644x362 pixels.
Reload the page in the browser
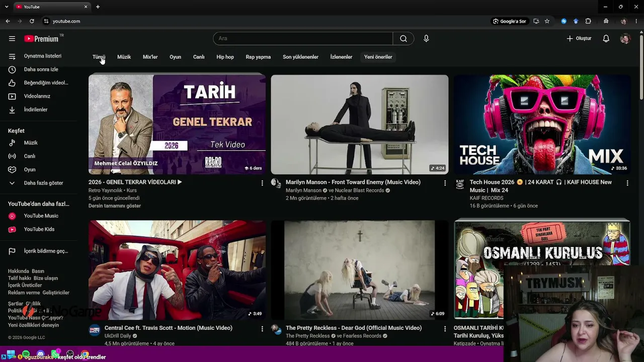coord(32,21)
